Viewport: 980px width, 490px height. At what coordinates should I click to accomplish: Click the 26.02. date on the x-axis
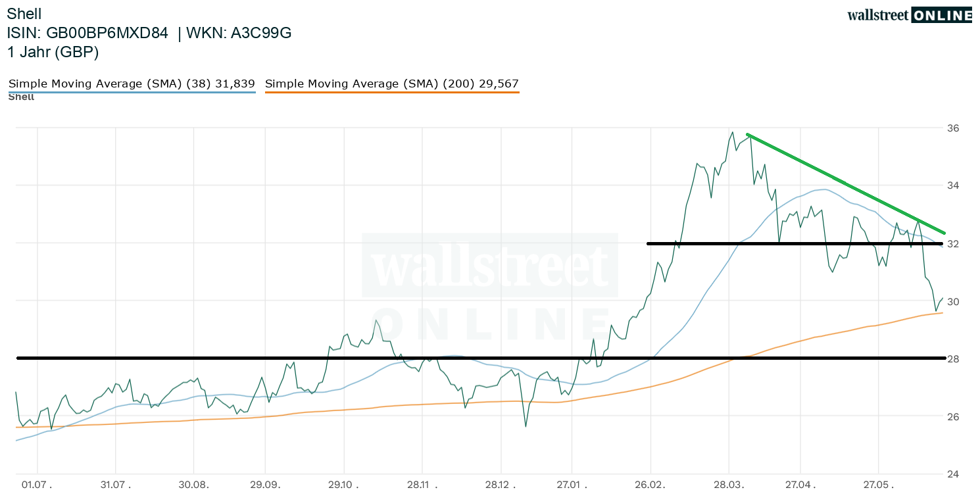(x=650, y=485)
